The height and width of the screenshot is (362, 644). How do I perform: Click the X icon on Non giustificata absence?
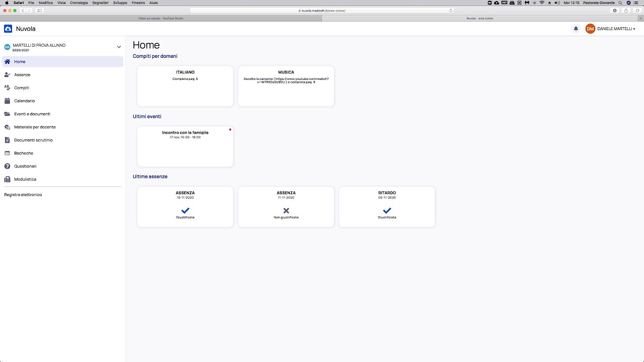pyautogui.click(x=286, y=211)
